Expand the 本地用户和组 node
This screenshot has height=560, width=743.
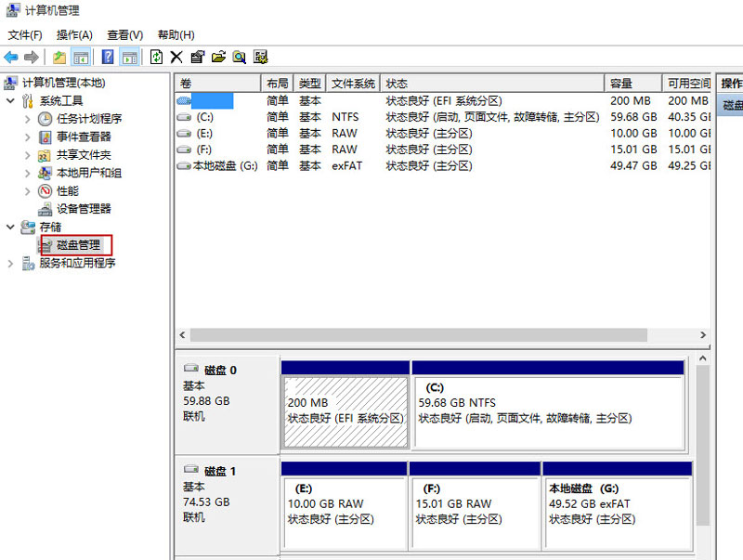pyautogui.click(x=28, y=173)
